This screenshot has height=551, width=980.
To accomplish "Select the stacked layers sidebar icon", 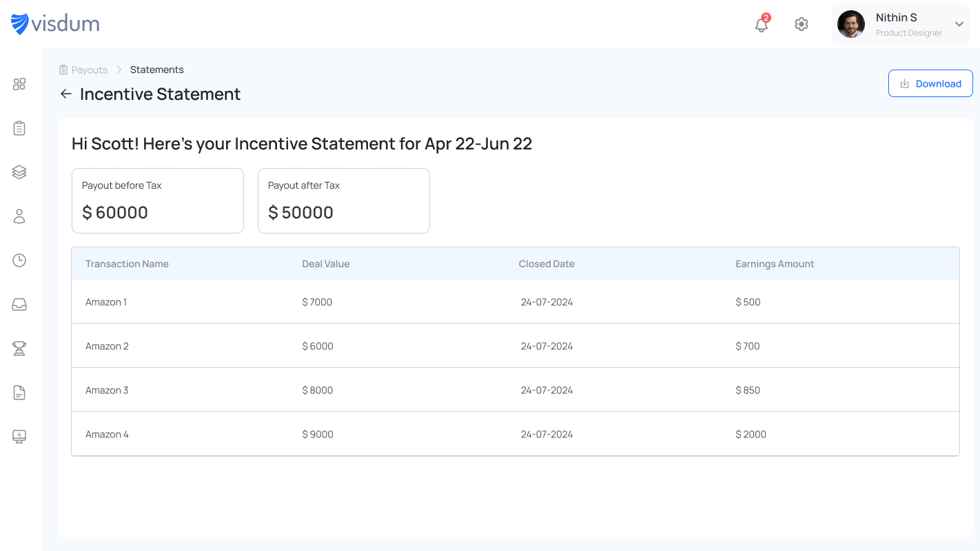I will tap(19, 172).
